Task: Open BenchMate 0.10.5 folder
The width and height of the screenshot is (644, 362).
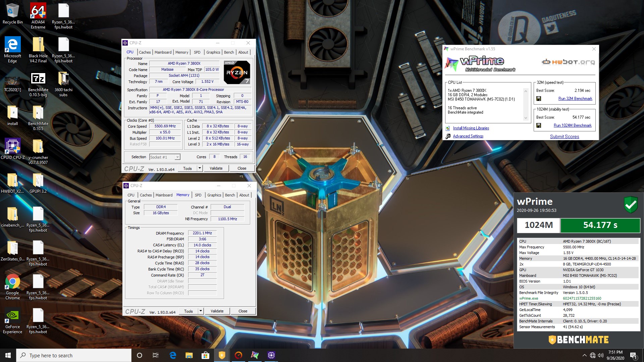Action: [x=38, y=118]
